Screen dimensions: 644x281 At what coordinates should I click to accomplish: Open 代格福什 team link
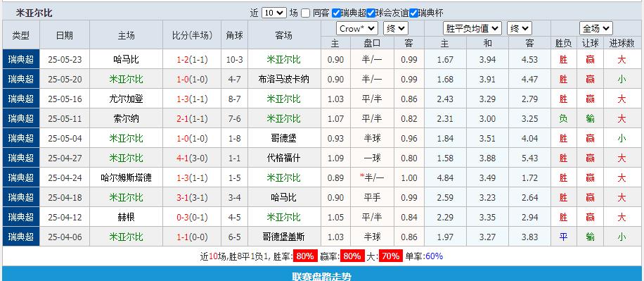click(283, 158)
